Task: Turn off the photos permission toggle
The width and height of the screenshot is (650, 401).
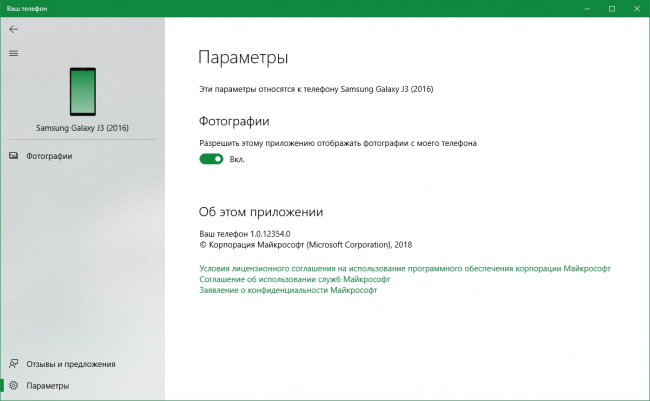Action: coord(211,159)
